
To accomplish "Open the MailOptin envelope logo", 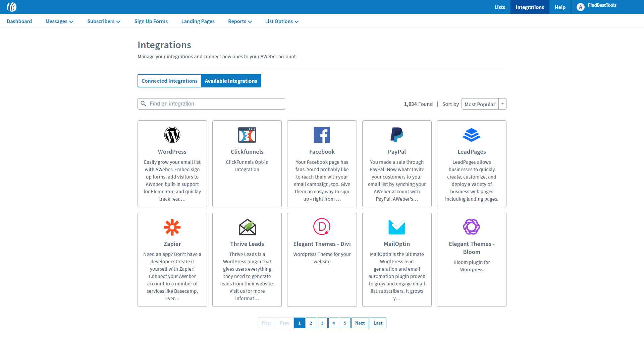I will 397,227.
